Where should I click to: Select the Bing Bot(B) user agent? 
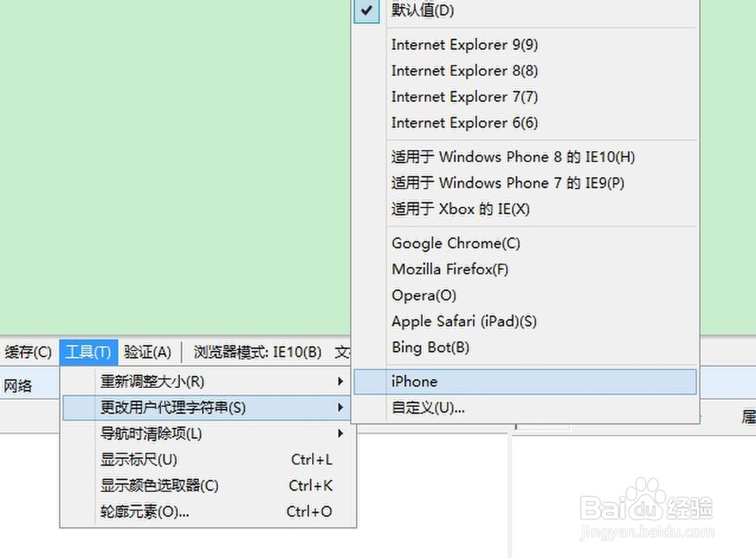(x=430, y=347)
